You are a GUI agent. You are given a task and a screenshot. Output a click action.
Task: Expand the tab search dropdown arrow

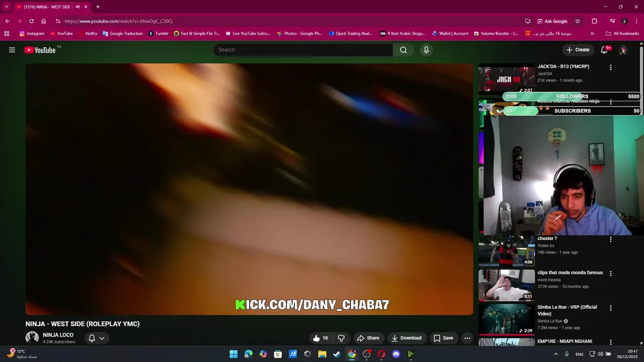click(x=7, y=7)
